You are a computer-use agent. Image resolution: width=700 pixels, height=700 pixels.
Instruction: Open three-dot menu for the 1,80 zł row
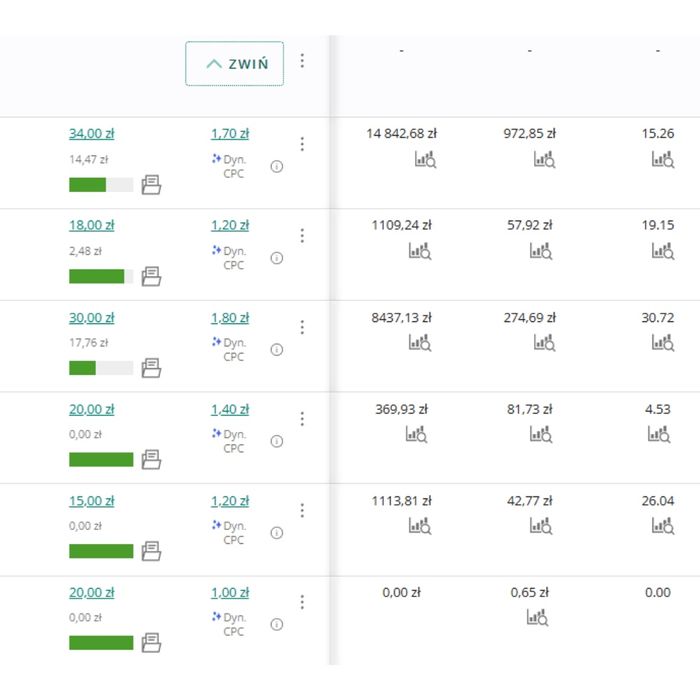tap(302, 327)
